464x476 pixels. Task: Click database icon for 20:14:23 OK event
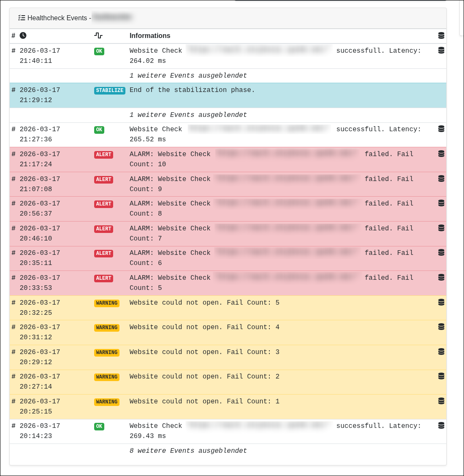point(441,425)
